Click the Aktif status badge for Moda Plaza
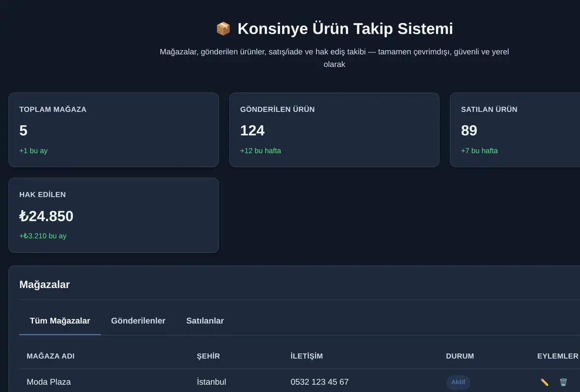Screen dimensions: 580x392 (x=458, y=382)
